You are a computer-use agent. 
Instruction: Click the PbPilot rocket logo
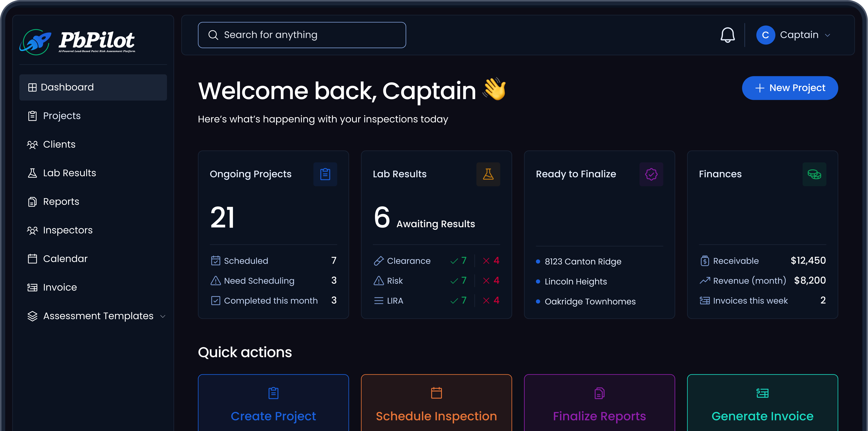(35, 41)
